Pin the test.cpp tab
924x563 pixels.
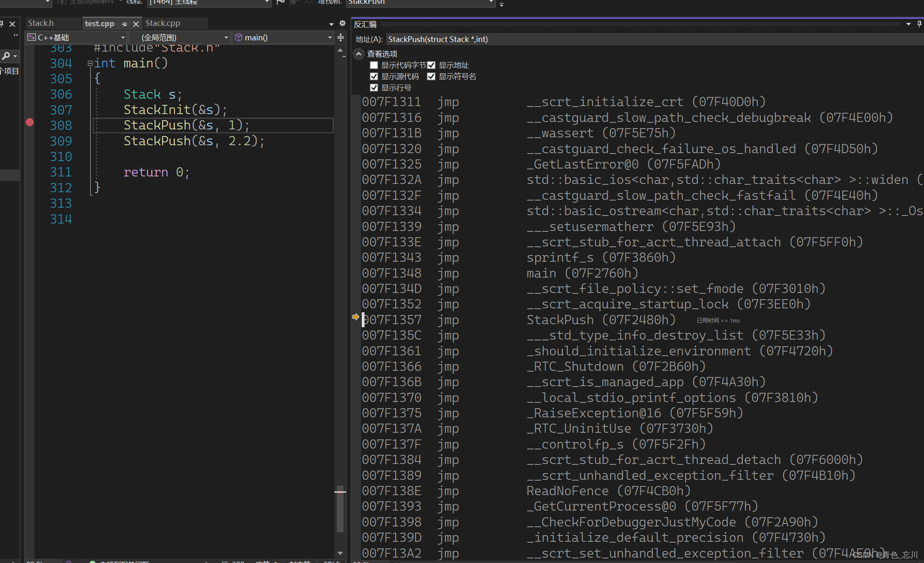coord(124,24)
